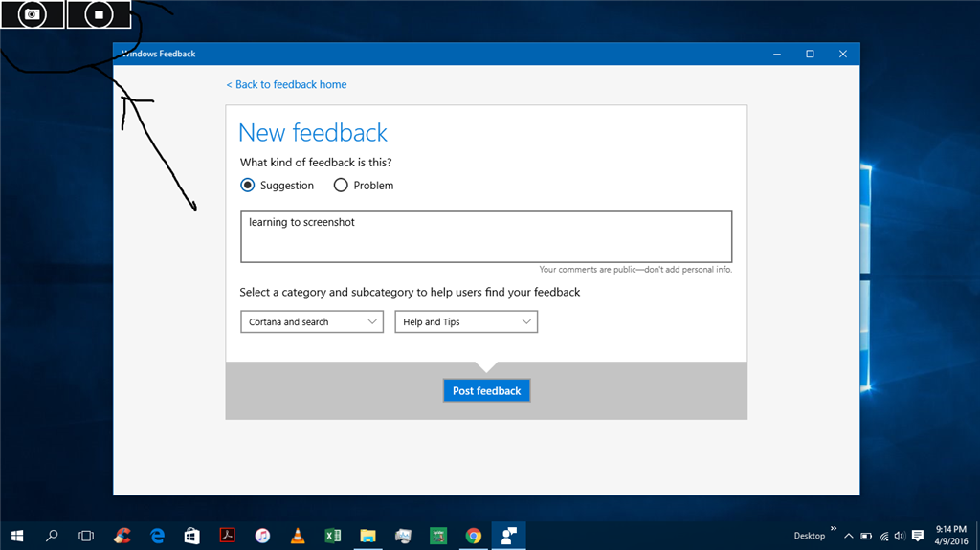Select the Suggestion radio button
Screen dimensions: 980x550
point(248,185)
